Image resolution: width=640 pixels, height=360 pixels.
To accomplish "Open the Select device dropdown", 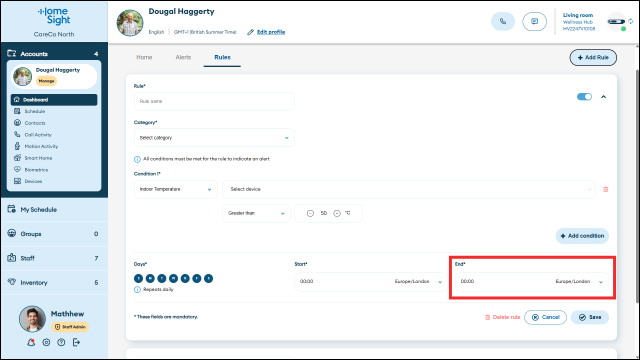I will click(409, 189).
